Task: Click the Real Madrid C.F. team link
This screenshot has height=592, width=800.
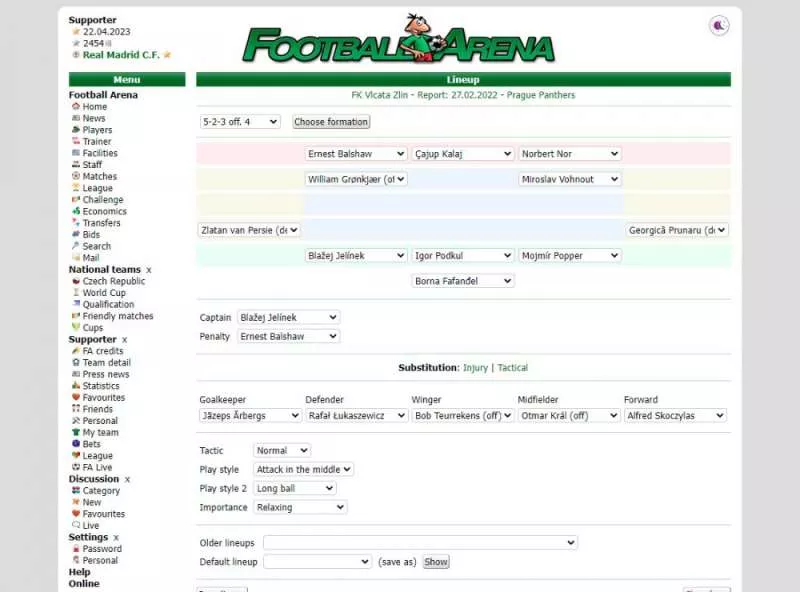Action: [122, 54]
